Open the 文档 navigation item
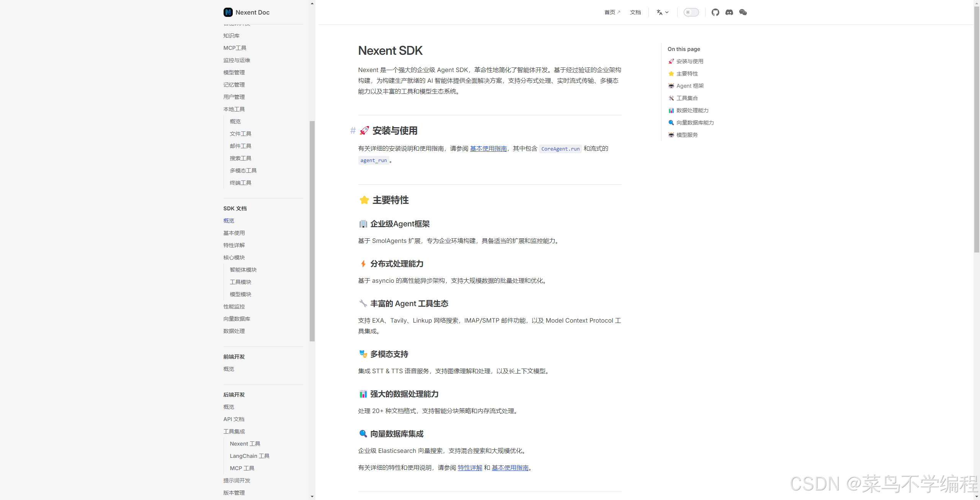This screenshot has width=980, height=500. point(635,12)
